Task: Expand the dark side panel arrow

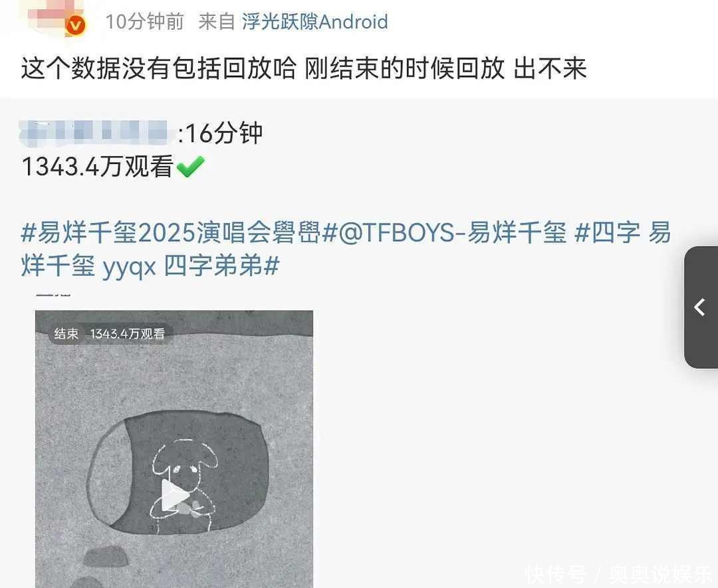Action: pos(701,307)
